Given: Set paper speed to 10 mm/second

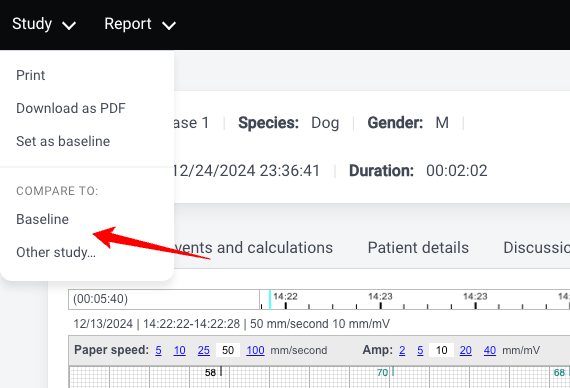Looking at the screenshot, I should [x=180, y=350].
